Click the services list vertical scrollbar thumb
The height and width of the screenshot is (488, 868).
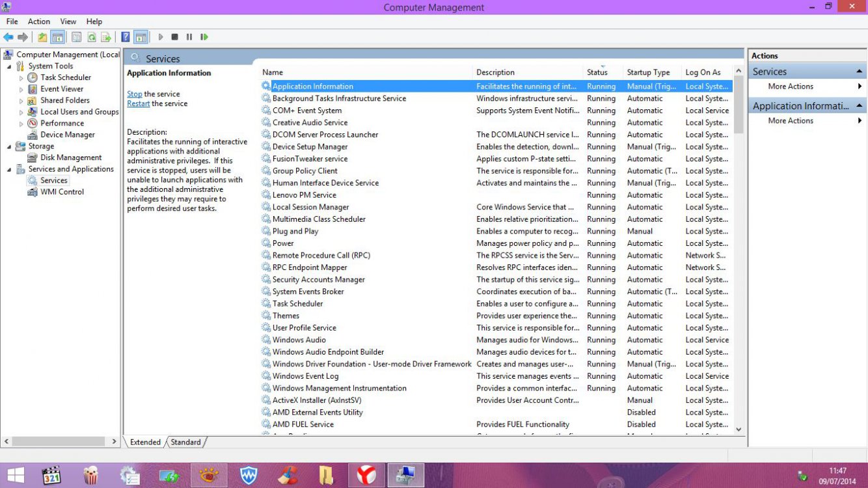click(x=739, y=105)
